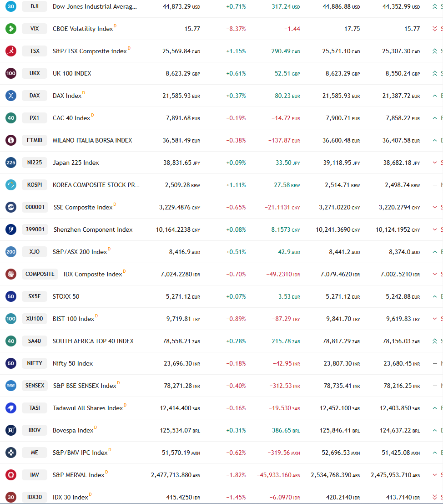This screenshot has height=504, width=443.
Task: Click the IDX Composite logo icon
Action: [x=11, y=274]
